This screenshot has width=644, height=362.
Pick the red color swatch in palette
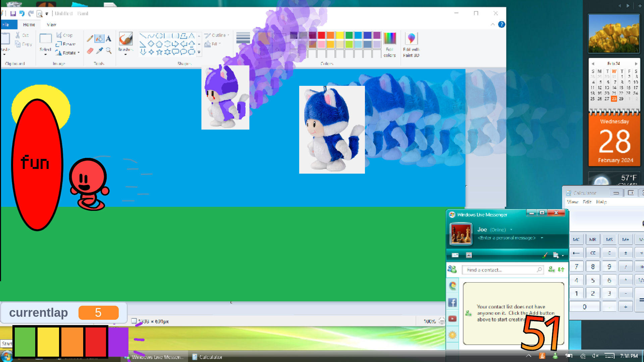pos(321,35)
